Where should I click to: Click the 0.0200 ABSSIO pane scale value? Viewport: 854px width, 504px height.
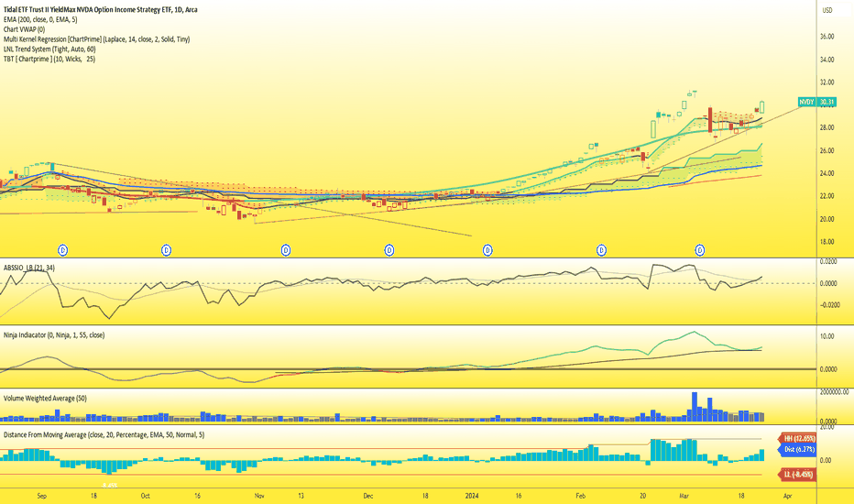pyautogui.click(x=827, y=261)
